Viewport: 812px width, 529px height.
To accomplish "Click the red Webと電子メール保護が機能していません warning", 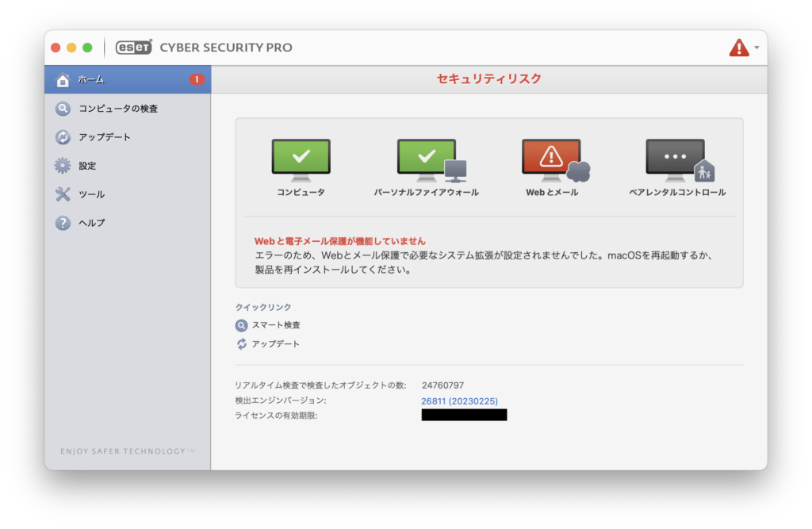I will 339,241.
